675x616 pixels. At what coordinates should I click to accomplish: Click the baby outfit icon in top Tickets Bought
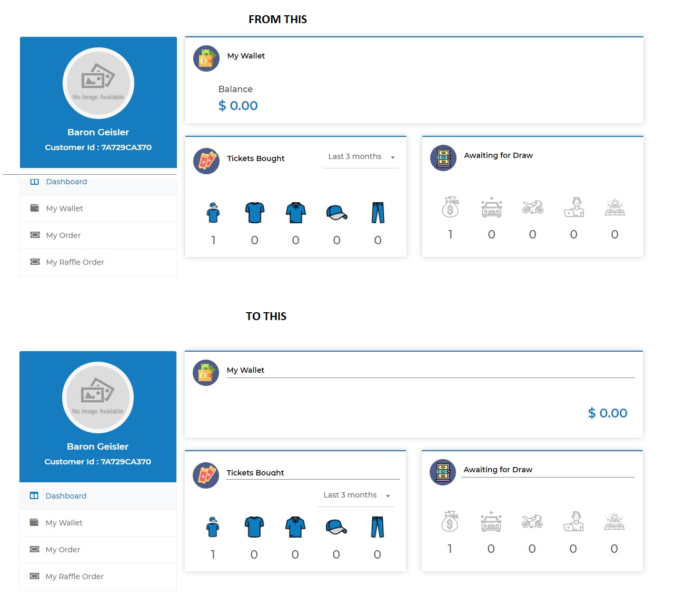(x=213, y=213)
